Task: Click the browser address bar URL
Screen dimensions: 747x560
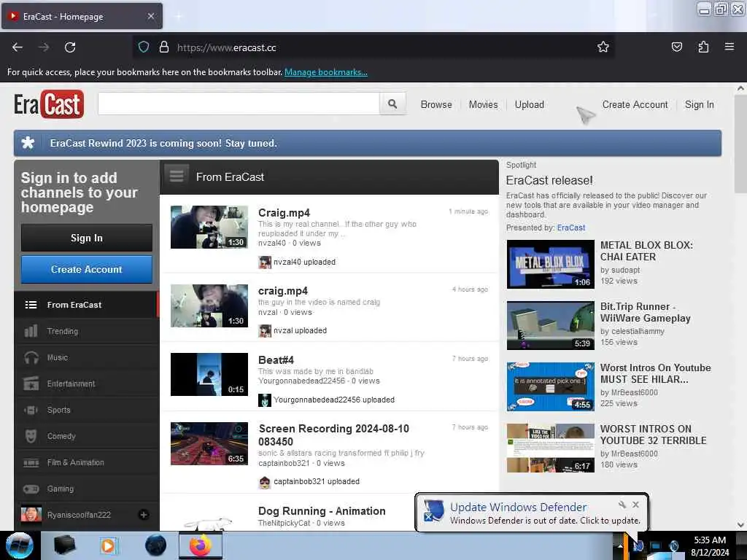Action: (x=226, y=47)
